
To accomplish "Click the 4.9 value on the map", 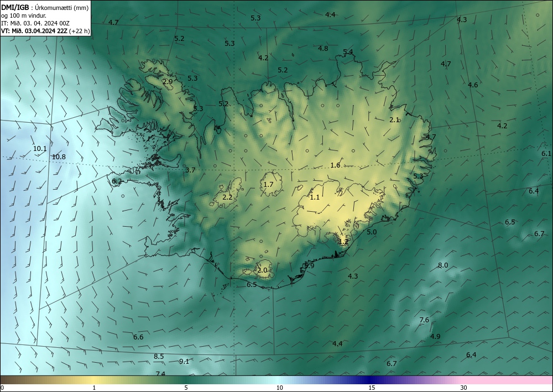I will pos(435,336).
